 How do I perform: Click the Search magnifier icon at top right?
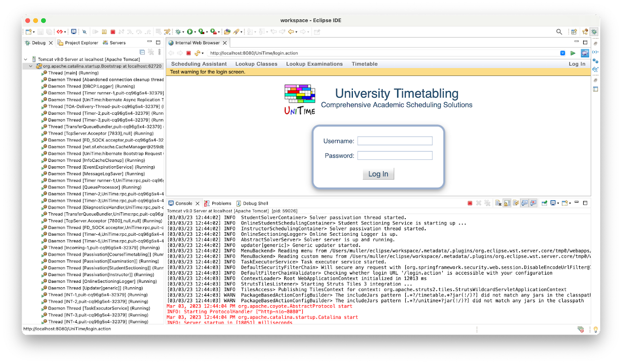point(559,32)
